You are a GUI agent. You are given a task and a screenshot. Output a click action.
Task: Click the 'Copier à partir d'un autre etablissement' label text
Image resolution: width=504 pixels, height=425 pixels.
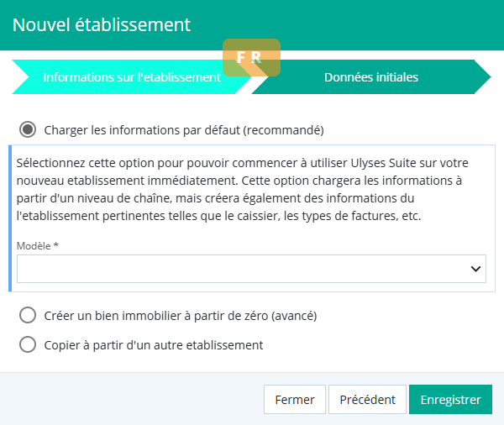153,344
